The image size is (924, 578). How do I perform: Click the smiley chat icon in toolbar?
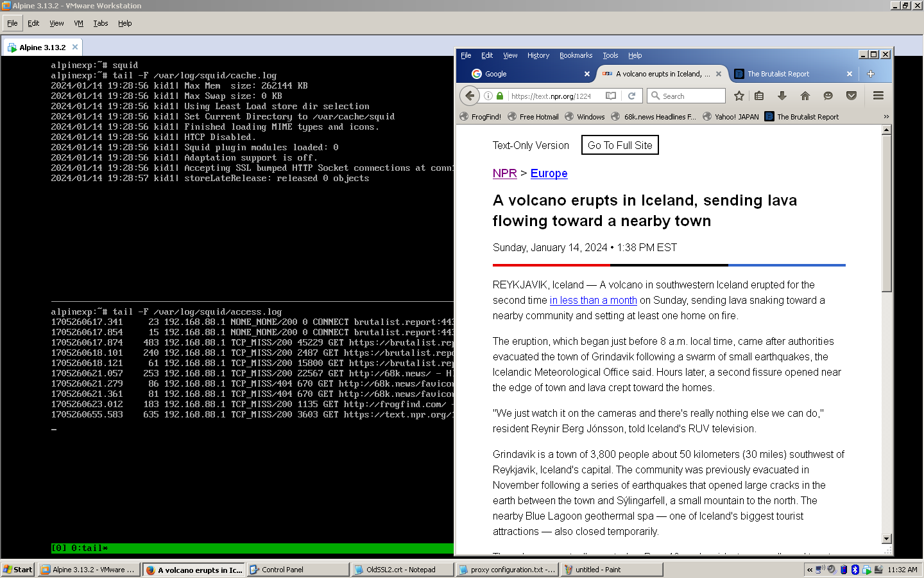[x=828, y=96]
